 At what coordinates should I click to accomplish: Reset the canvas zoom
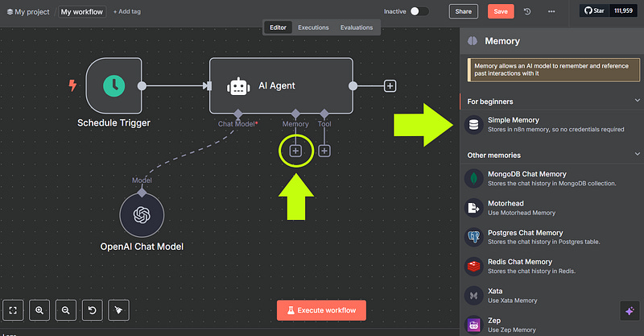tap(93, 310)
